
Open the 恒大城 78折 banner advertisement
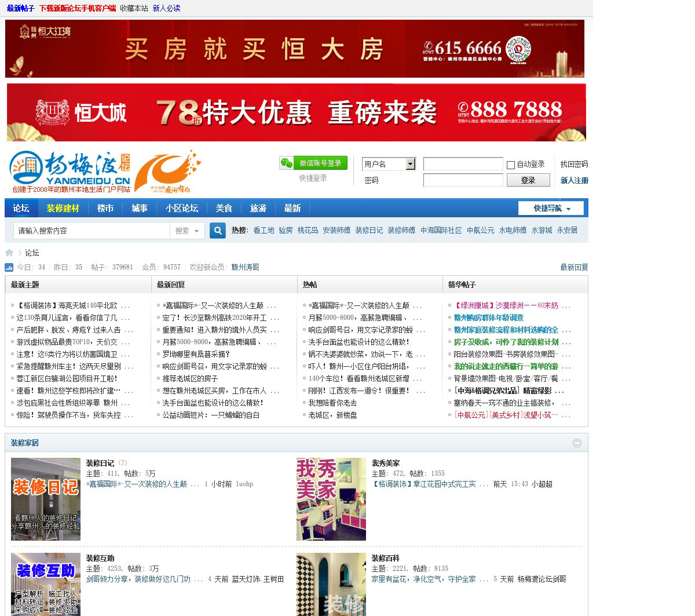pos(297,112)
